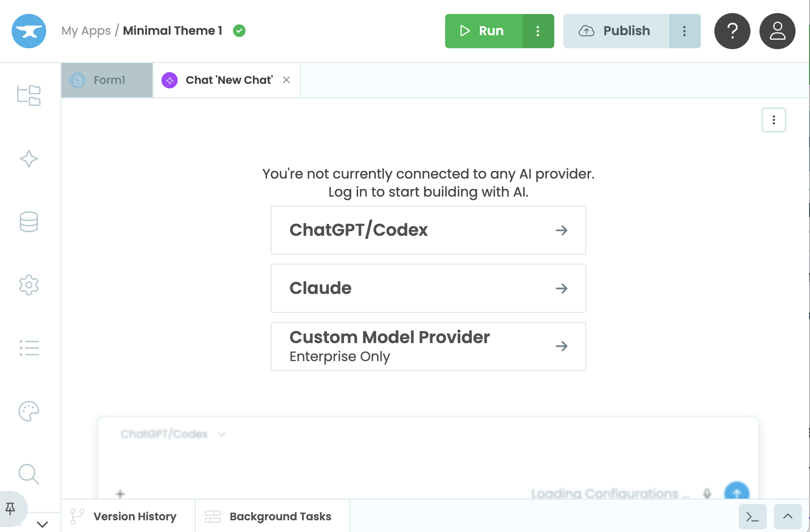Open the list icon in sidebar
810x532 pixels.
pos(29,348)
